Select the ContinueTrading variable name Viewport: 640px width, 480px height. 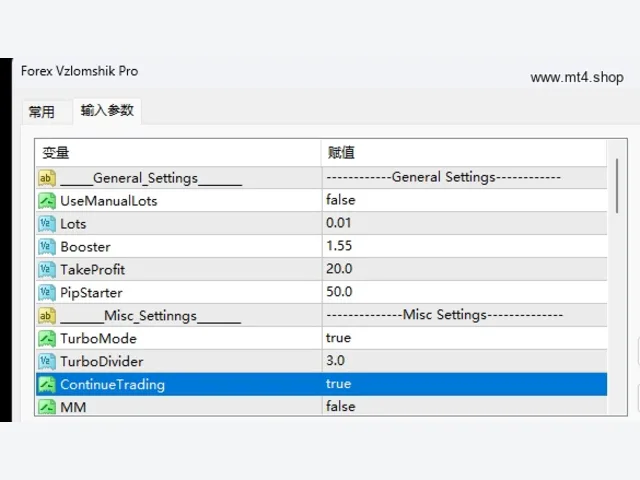click(x=112, y=384)
